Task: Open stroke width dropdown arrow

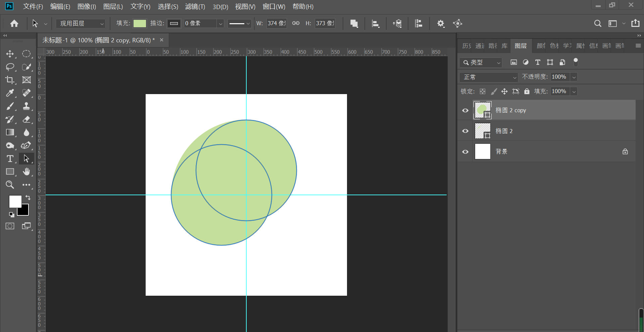Action: [220, 24]
